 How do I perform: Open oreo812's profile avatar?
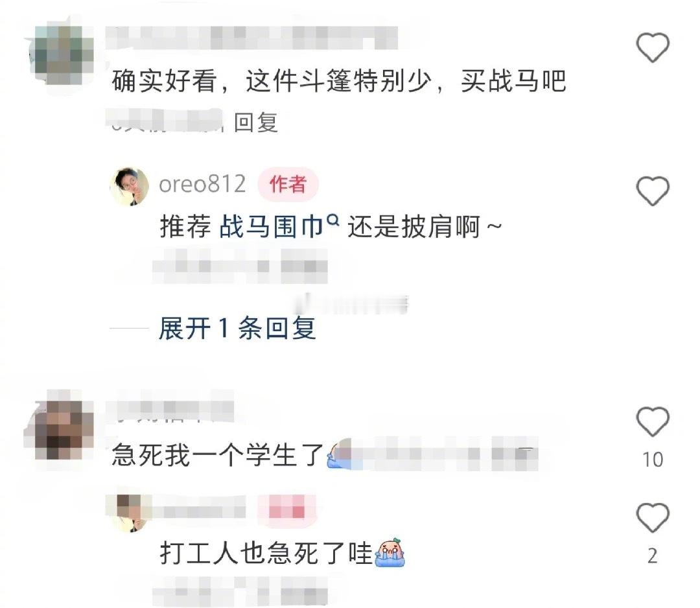[x=130, y=187]
